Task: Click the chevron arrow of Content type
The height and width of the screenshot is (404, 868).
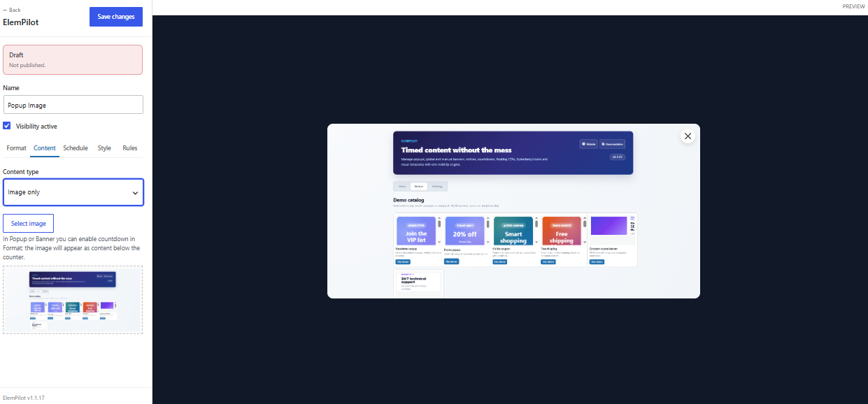Action: click(135, 192)
